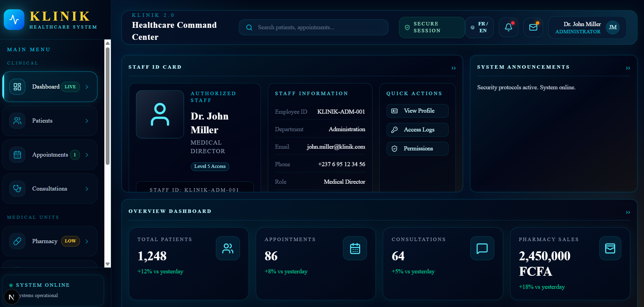This screenshot has width=644, height=307.
Task: Click the Appointments value 86
Action: point(271,256)
